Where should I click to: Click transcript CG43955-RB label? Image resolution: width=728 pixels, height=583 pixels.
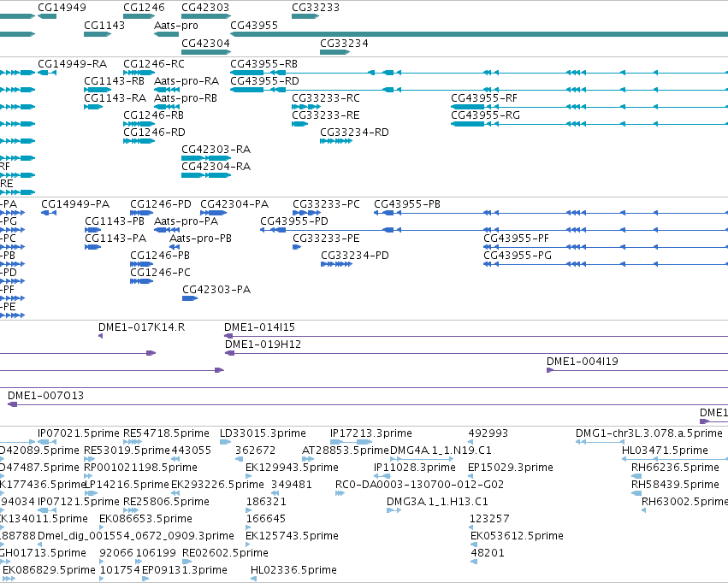pos(264,63)
